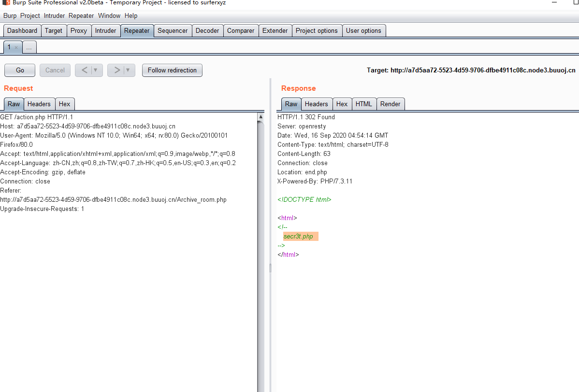Open the User options tab
The height and width of the screenshot is (392, 579).
pyautogui.click(x=363, y=30)
